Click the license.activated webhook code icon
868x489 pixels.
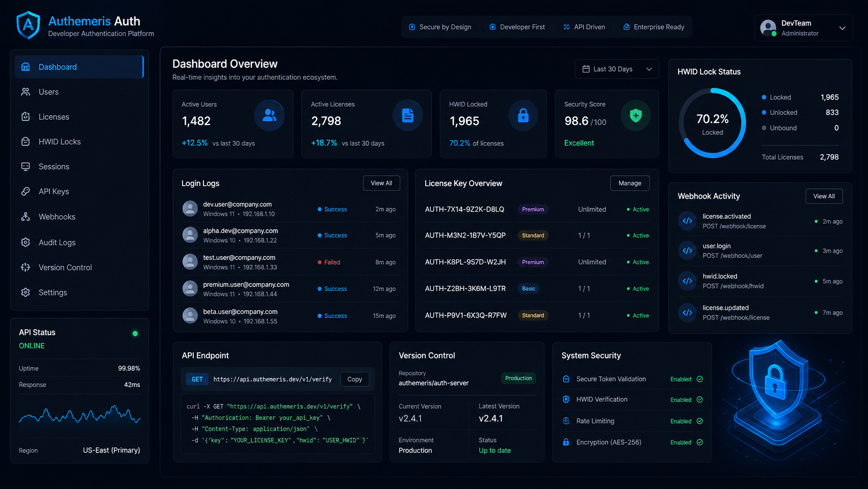687,221
